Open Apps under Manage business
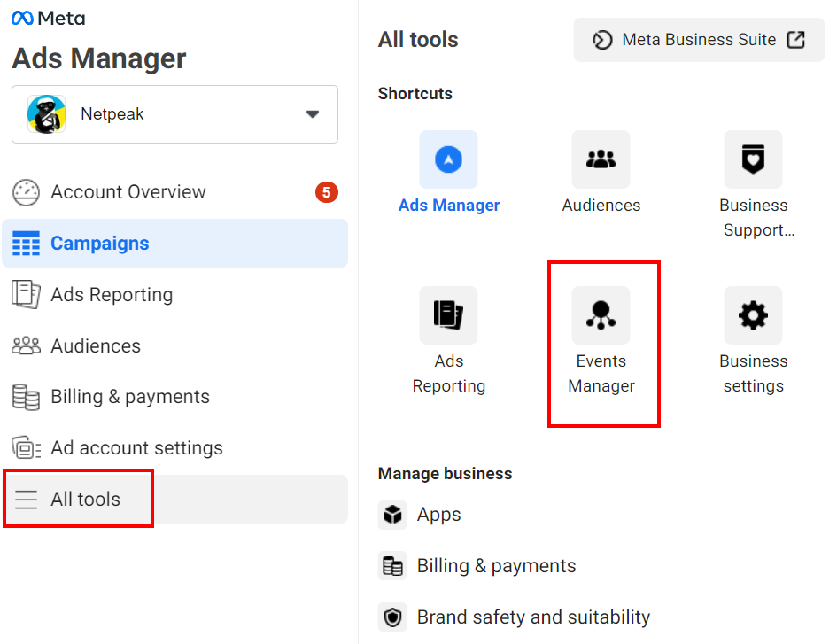 pos(438,515)
